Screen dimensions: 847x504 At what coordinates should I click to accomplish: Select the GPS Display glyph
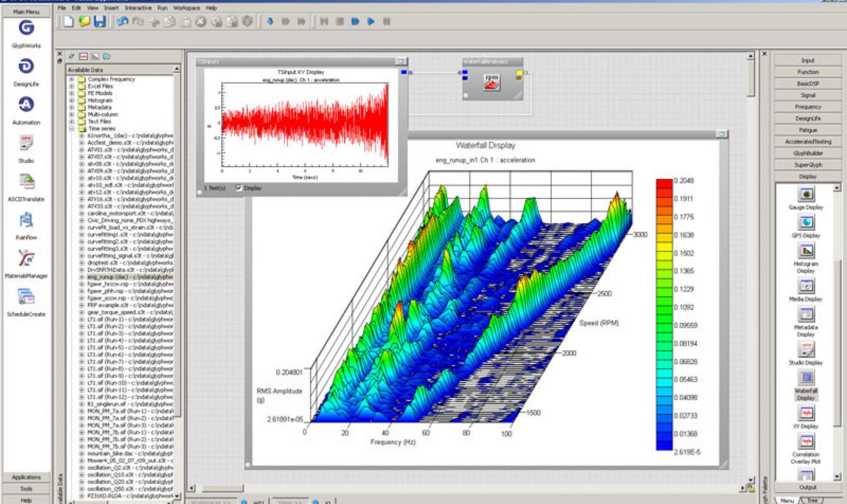(806, 222)
